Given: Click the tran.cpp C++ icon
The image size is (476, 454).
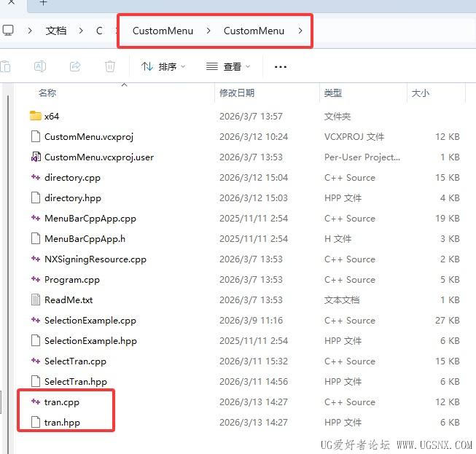Looking at the screenshot, I should point(36,402).
